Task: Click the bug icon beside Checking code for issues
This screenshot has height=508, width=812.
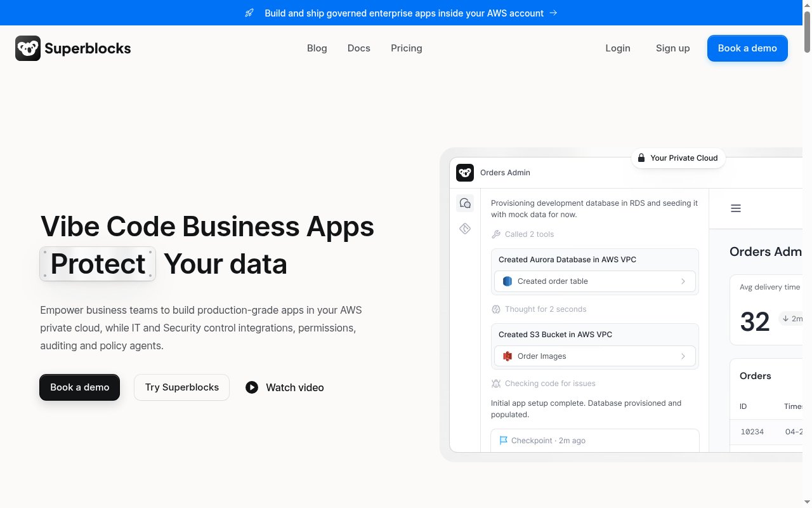Action: (x=496, y=384)
